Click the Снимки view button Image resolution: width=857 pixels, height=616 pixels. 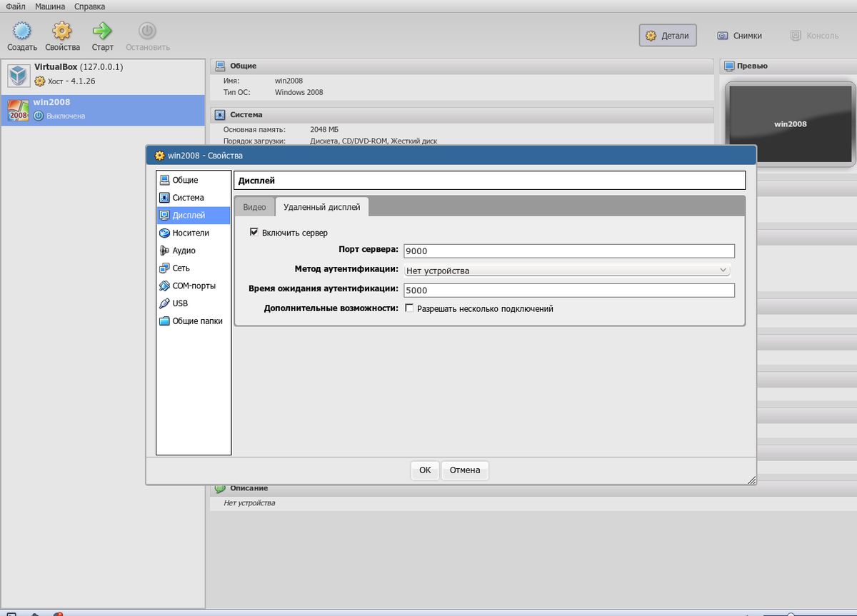tap(739, 36)
